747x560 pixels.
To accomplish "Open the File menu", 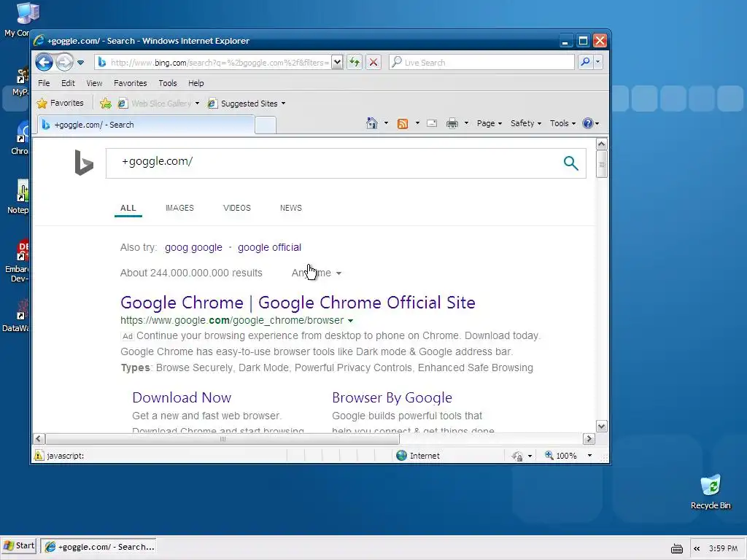I will 44,83.
